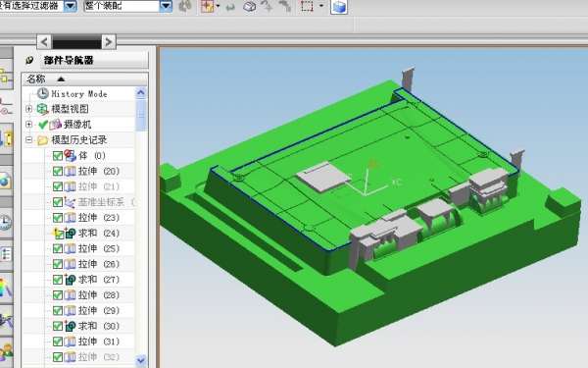The width and height of the screenshot is (588, 368).
Task: Toggle the 拉伸 (20) checkbox
Action: click(x=58, y=171)
